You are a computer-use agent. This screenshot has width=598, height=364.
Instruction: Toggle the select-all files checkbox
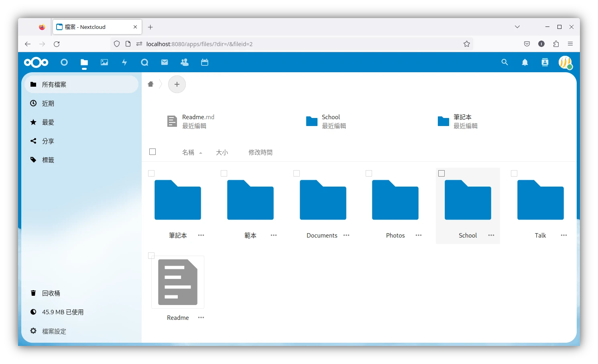click(153, 152)
